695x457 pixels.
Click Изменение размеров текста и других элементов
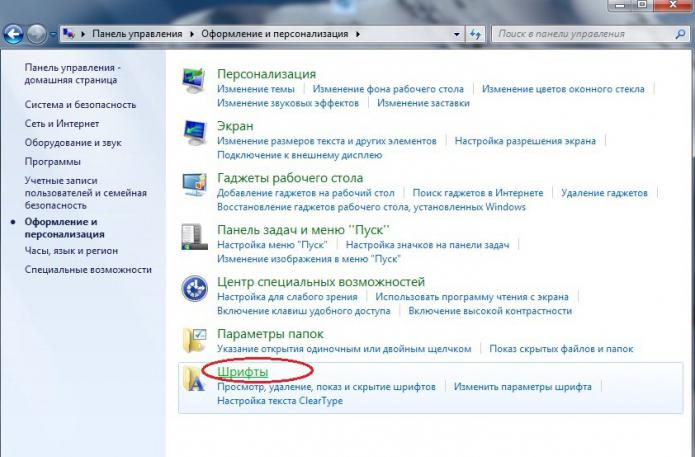[327, 141]
